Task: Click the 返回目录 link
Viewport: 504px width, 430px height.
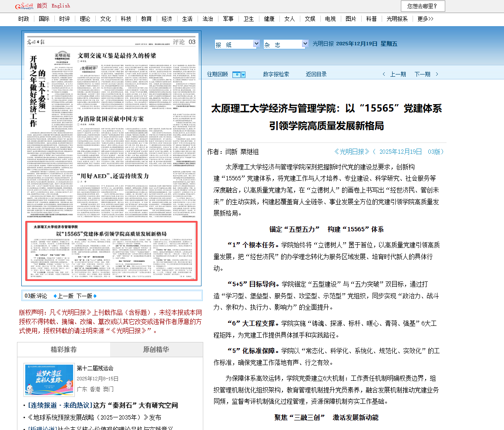Action: click(316, 74)
